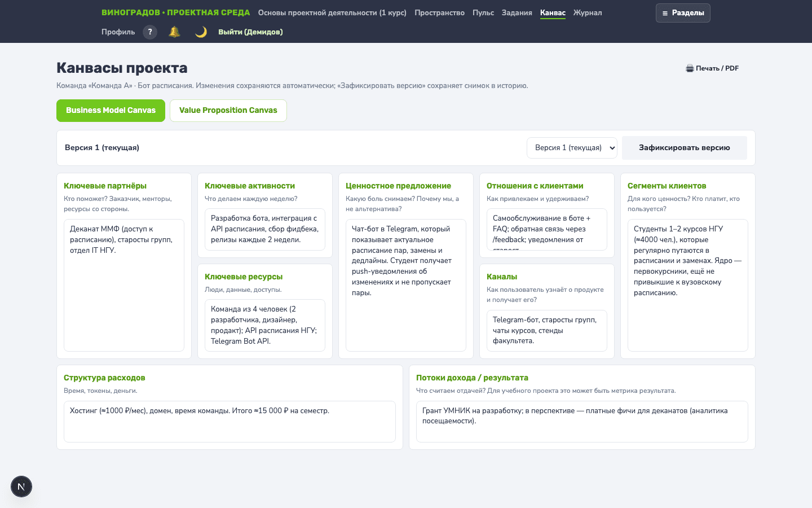Viewport: 812px width, 508px height.
Task: Open the Журнал page
Action: click(x=588, y=12)
